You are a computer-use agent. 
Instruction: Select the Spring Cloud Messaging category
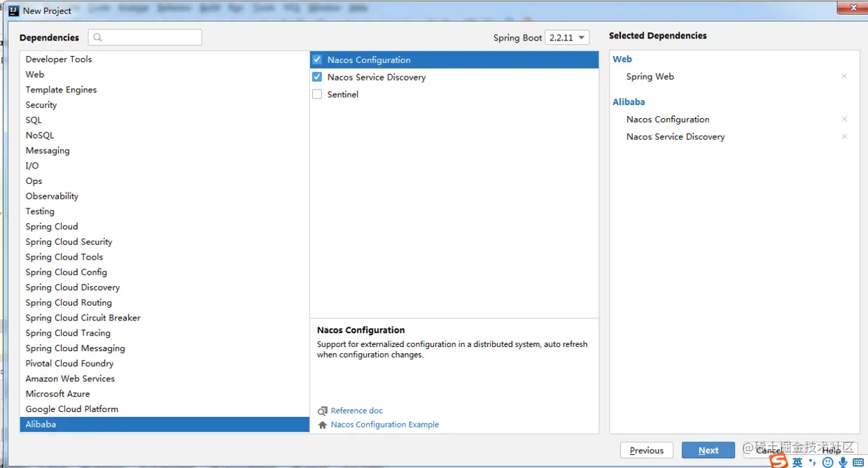point(164,348)
